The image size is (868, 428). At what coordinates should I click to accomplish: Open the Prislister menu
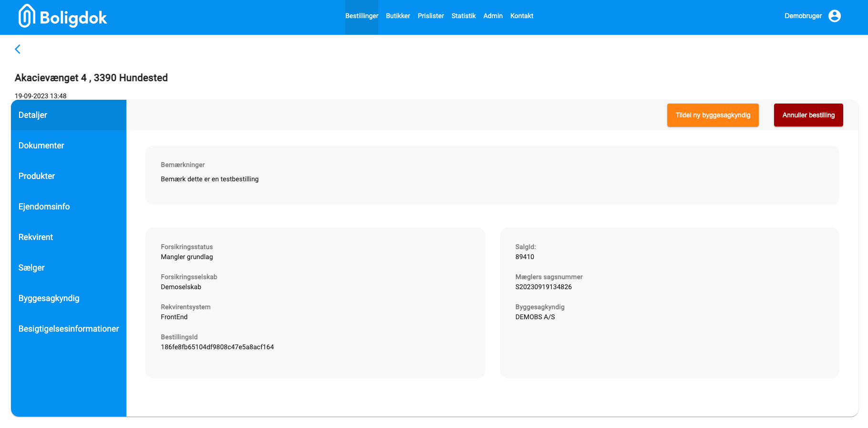click(431, 16)
